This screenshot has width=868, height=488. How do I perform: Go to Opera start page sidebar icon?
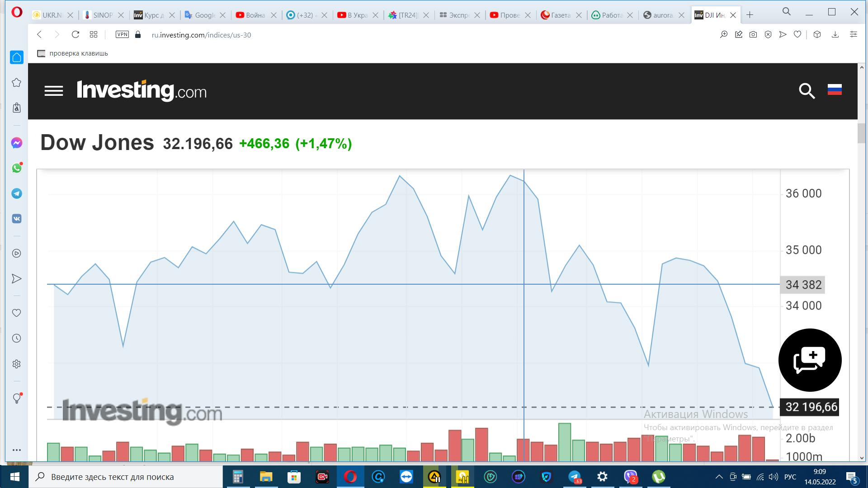17,57
